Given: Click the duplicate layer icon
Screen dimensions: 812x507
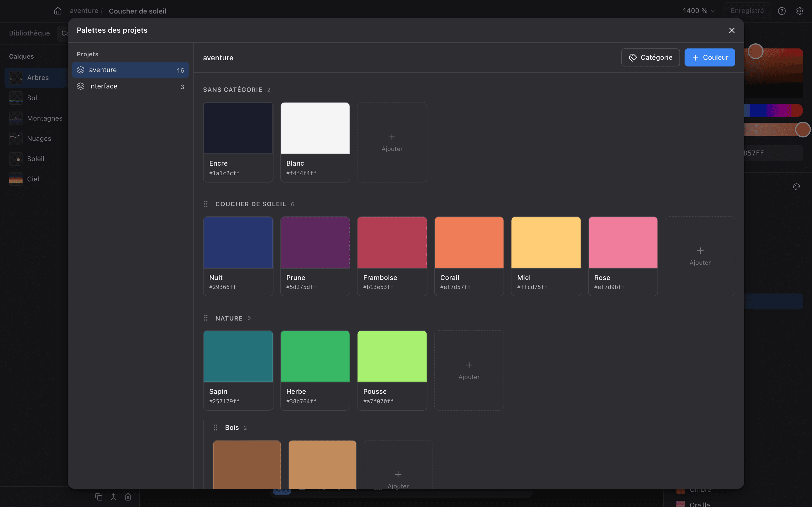Looking at the screenshot, I should pos(99,497).
